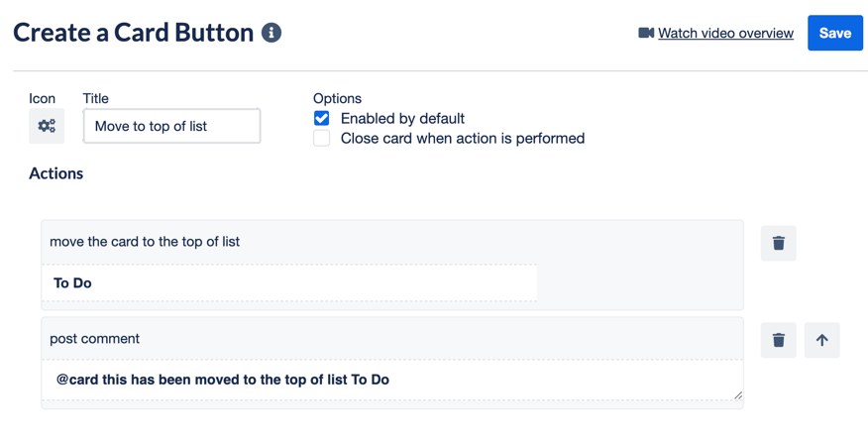Viewport: 868px width, 441px height.
Task: Click the video camera icon
Action: point(646,34)
